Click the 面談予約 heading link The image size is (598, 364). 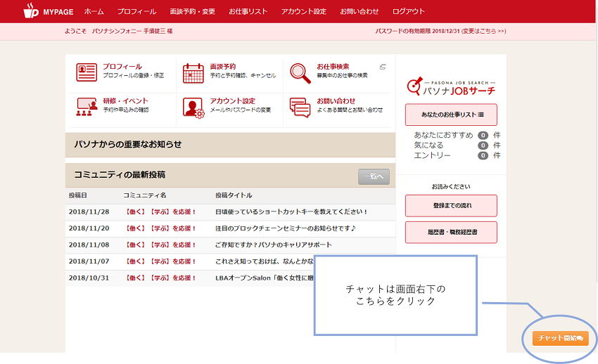tap(223, 67)
